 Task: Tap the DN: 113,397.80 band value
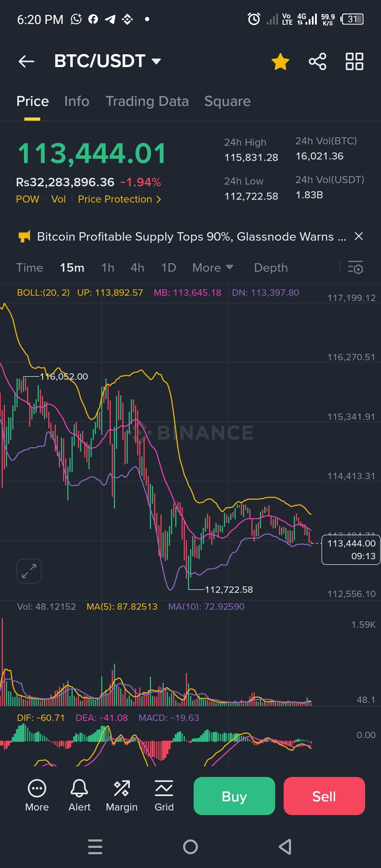click(x=265, y=293)
